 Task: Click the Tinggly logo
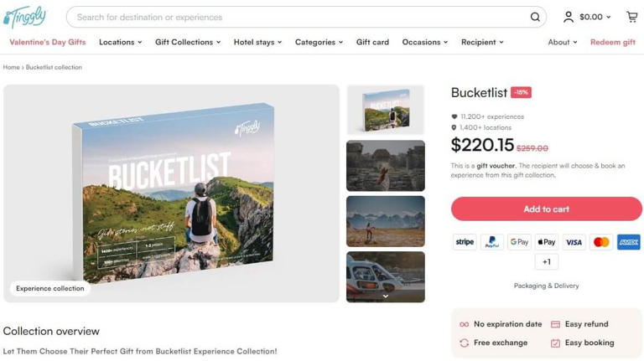coord(25,17)
